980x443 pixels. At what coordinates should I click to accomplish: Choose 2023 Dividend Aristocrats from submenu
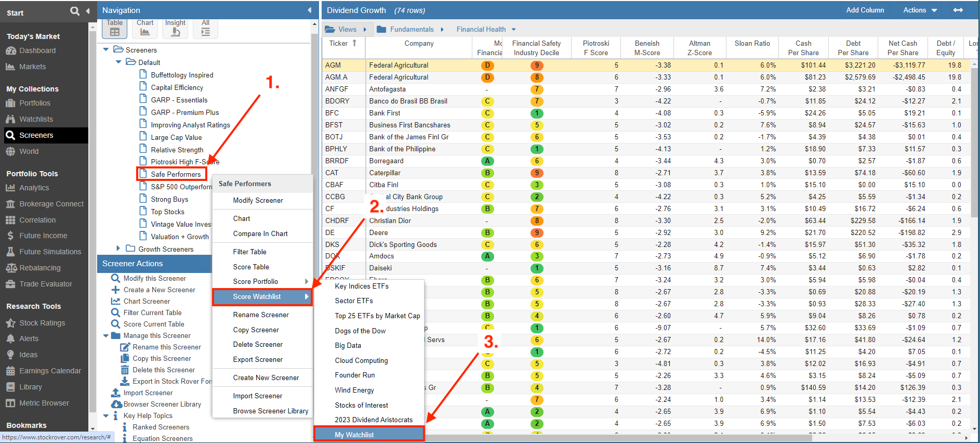click(x=374, y=420)
